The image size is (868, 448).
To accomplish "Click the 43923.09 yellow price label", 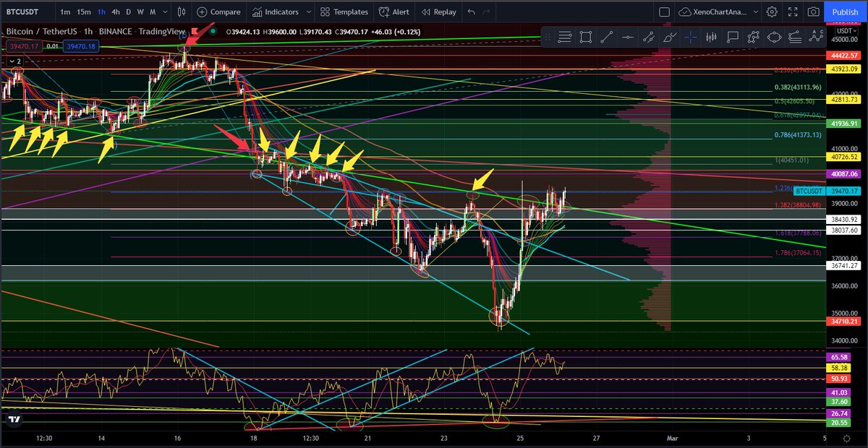I will coord(844,69).
